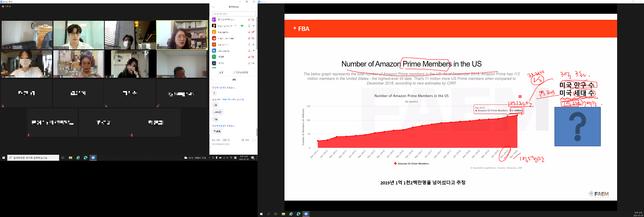
Task: Click the participant search field '참가자 찾기'
Action: click(234, 14)
